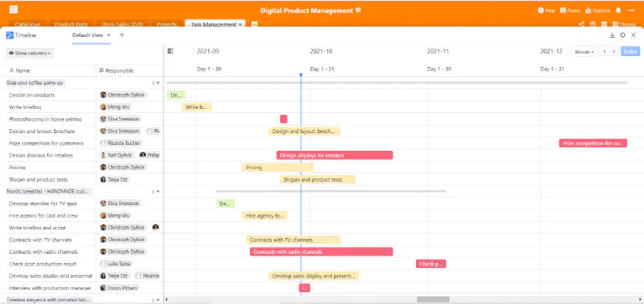This screenshot has height=304, width=644.
Task: Click the Hire agency timeline bar
Action: point(264,215)
